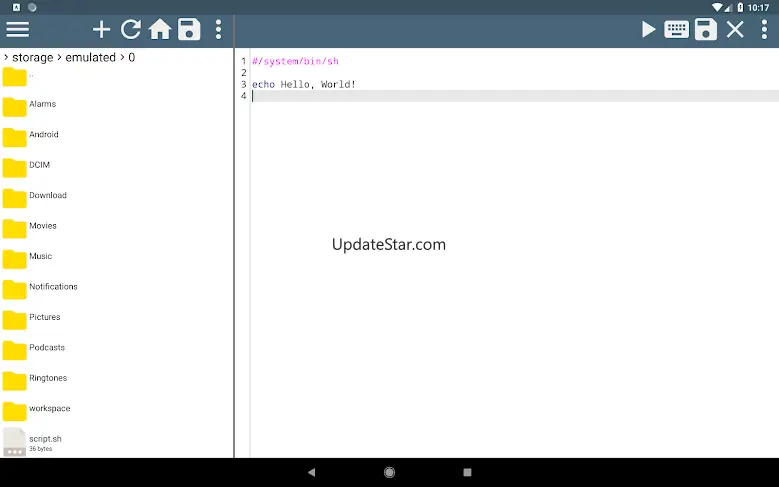The image size is (779, 487).
Task: Place cursor on empty line 4
Action: (x=515, y=96)
